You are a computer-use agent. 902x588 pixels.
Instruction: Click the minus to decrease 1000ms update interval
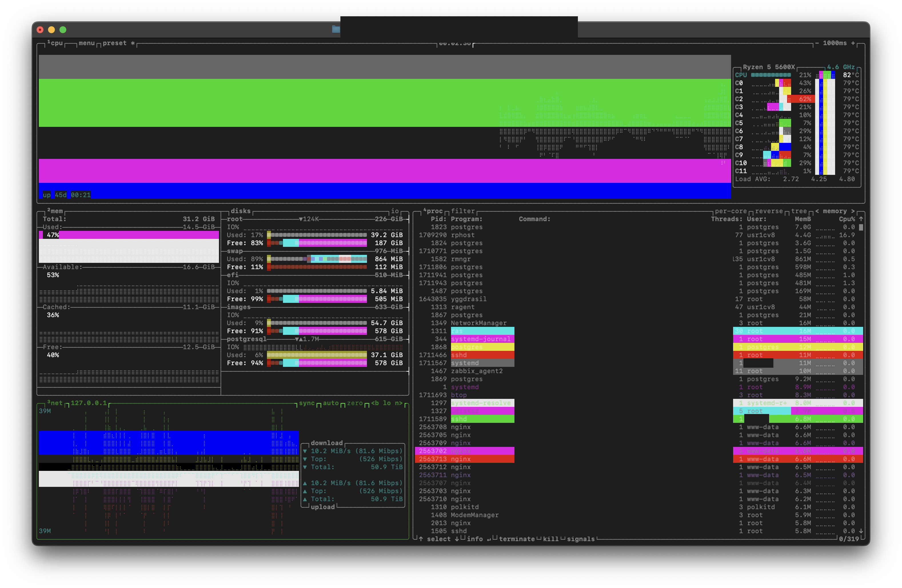[x=817, y=43]
